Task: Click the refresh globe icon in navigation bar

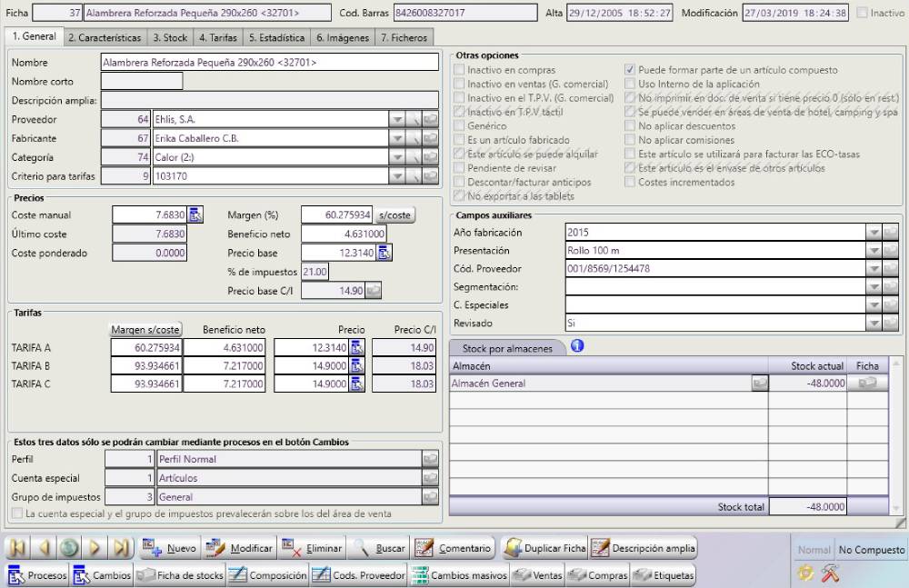Action: click(x=69, y=549)
